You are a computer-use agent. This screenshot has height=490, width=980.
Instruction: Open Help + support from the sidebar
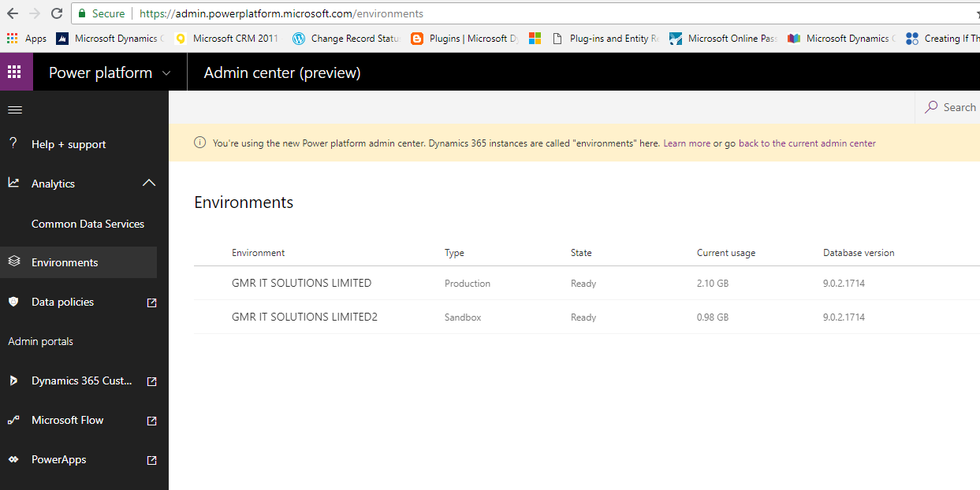click(x=69, y=144)
